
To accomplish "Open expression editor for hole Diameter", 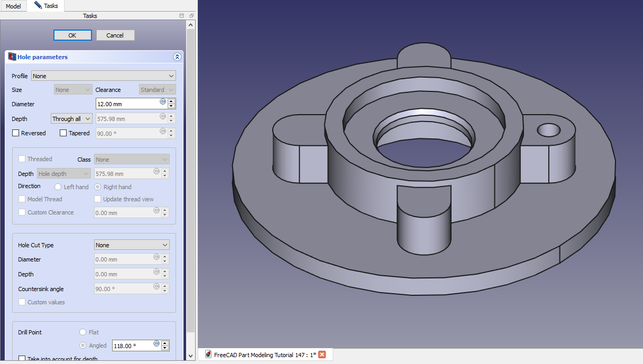I will 163,101.
